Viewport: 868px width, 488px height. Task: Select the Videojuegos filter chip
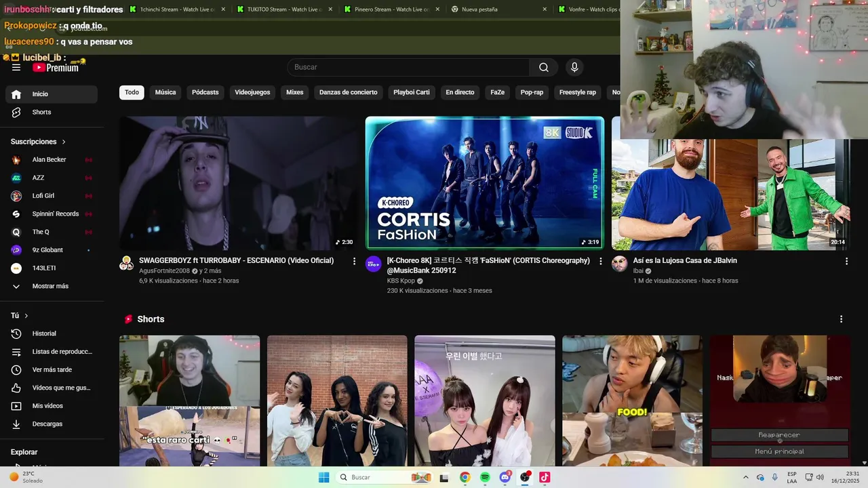pos(252,92)
